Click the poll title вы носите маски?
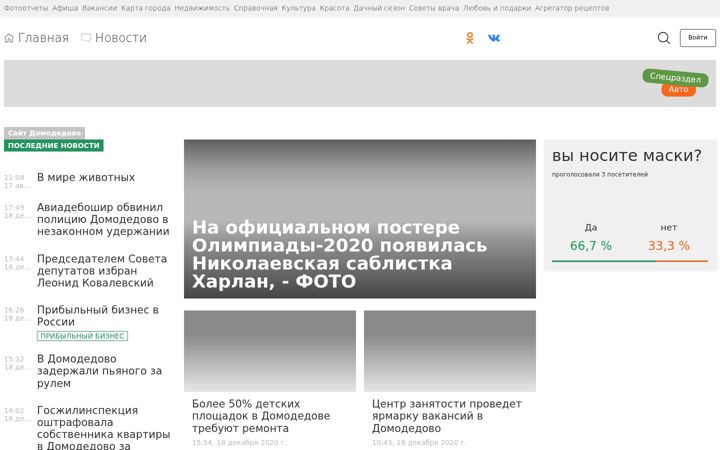 [x=627, y=156]
